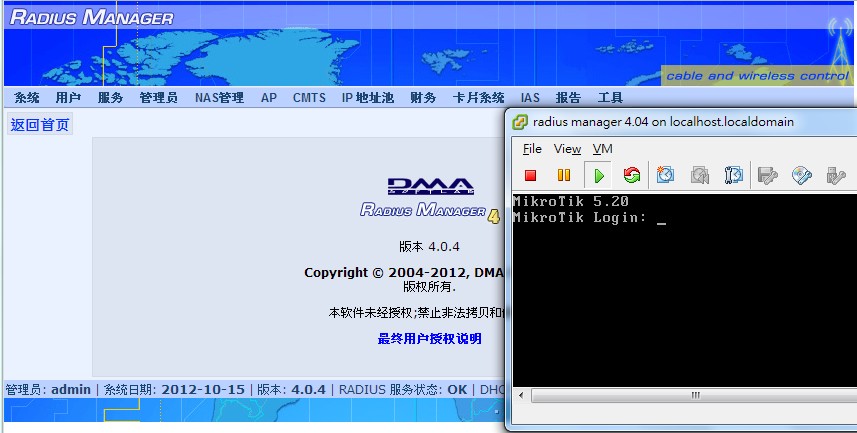The image size is (857, 433).
Task: Click the yellow Pause VM button
Action: 563,175
